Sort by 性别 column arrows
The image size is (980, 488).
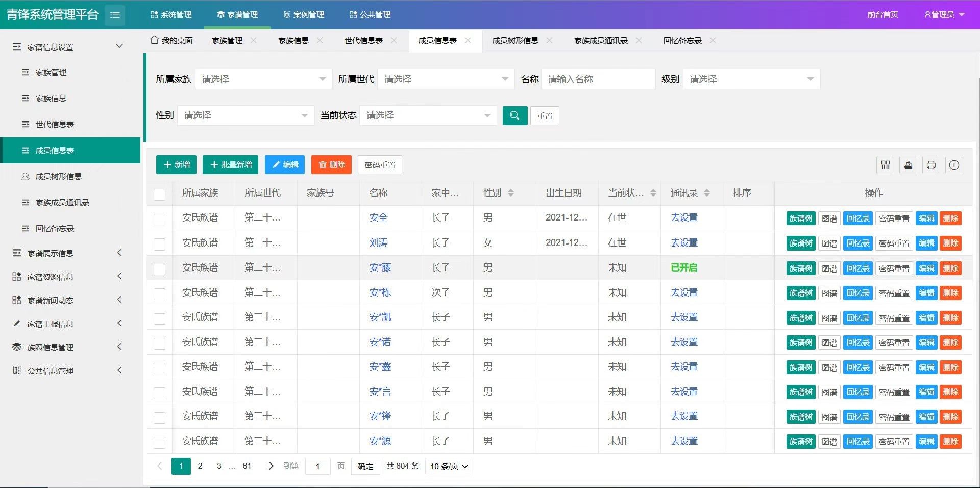pos(511,193)
